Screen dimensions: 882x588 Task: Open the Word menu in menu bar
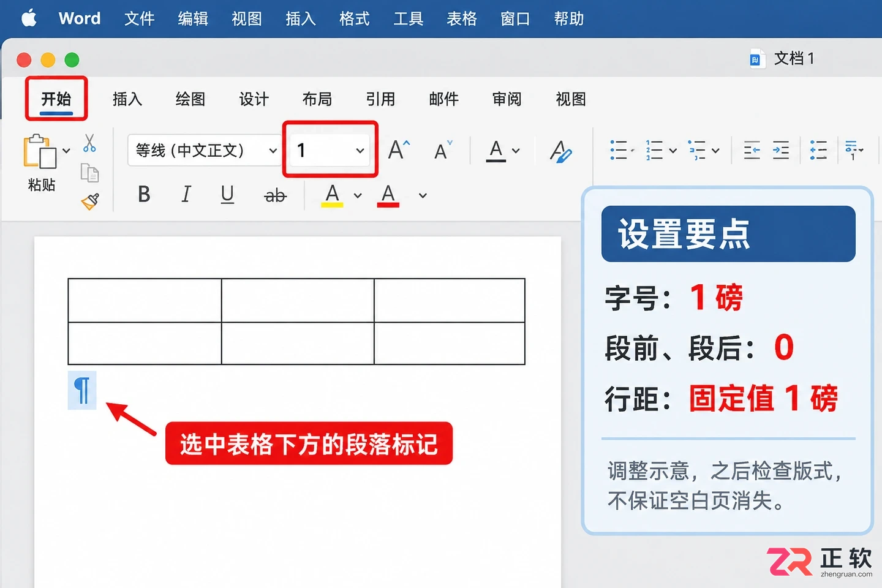80,18
